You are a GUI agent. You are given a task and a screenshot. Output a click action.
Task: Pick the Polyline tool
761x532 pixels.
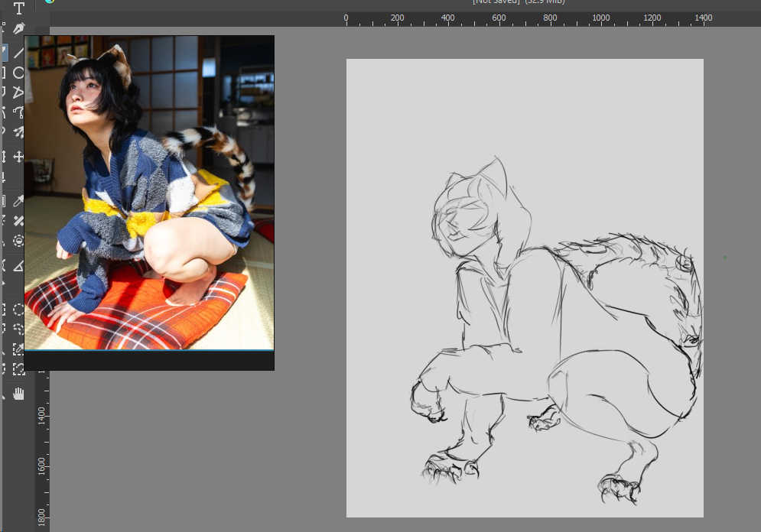pyautogui.click(x=18, y=93)
